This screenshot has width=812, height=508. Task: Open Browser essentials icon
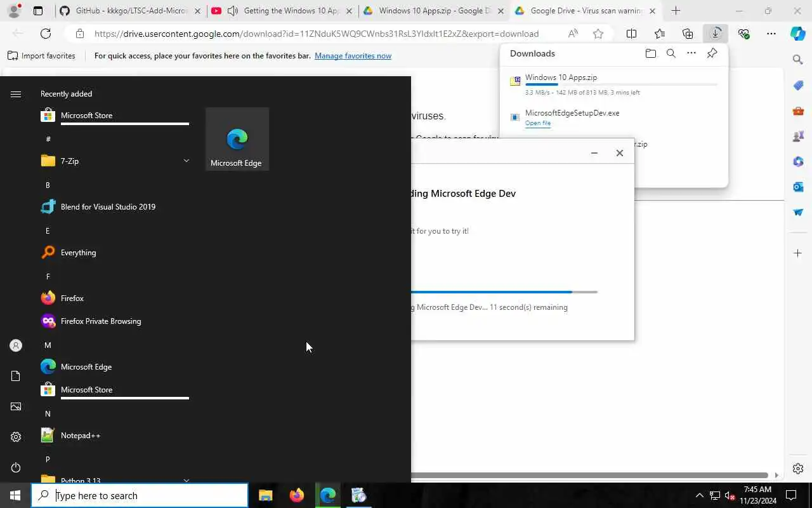[743, 34]
